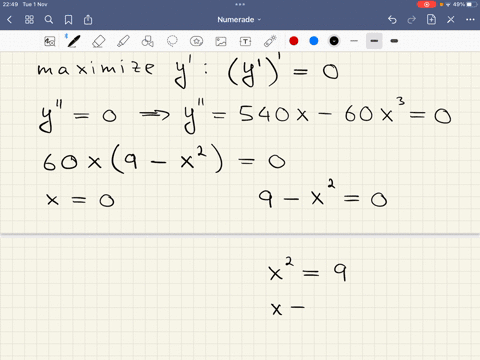The image size is (480, 360).
Task: Undo the last stroke
Action: click(392, 20)
